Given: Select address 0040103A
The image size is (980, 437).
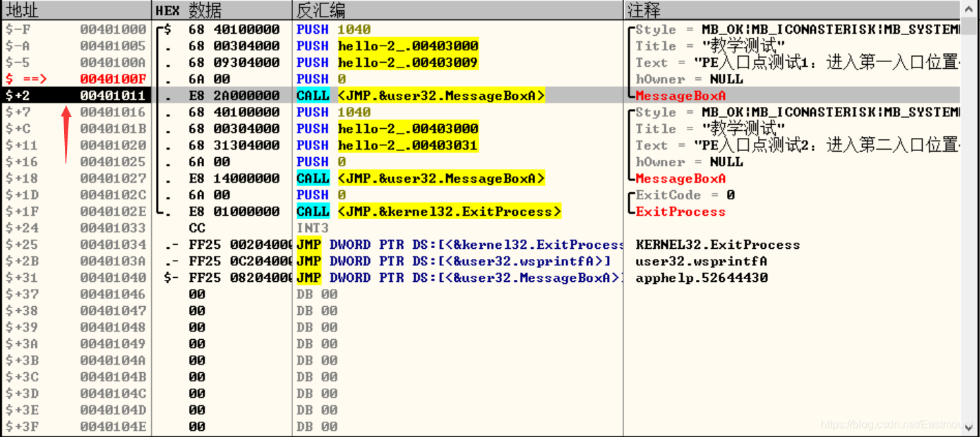Looking at the screenshot, I should 113,261.
